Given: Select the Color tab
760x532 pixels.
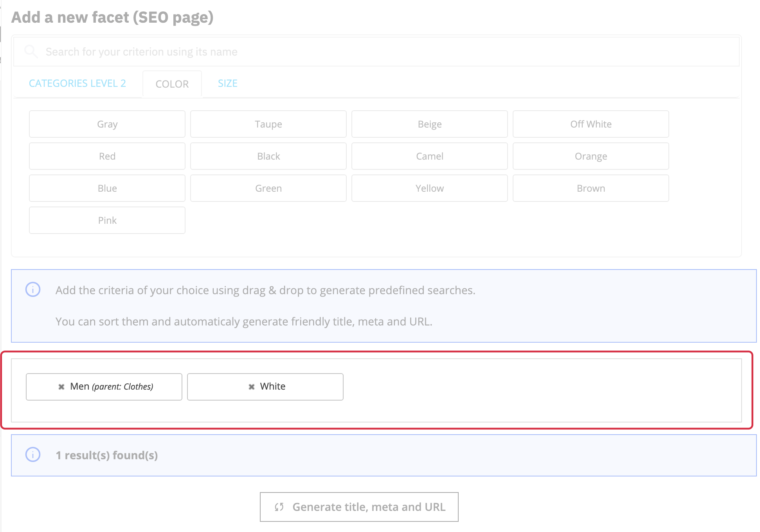Looking at the screenshot, I should [x=172, y=84].
